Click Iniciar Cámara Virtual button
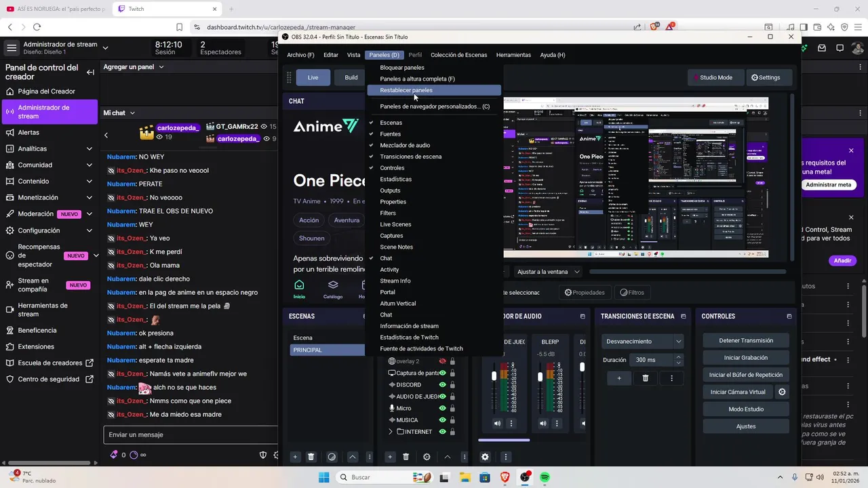The width and height of the screenshot is (868, 488). click(738, 392)
